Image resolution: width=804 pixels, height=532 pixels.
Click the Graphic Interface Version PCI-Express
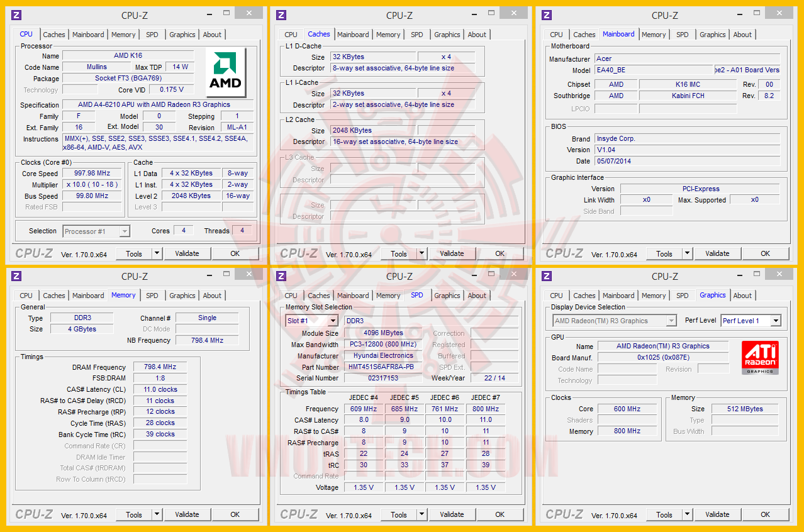point(700,189)
